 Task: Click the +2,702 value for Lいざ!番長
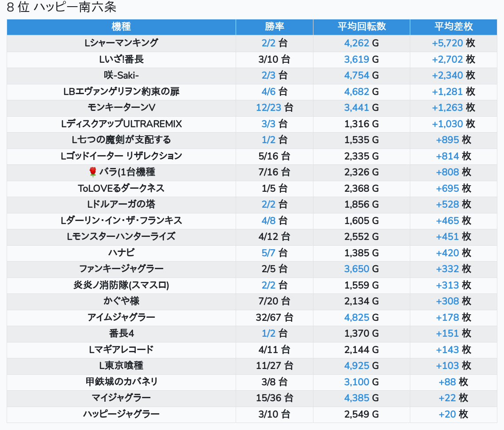click(447, 59)
